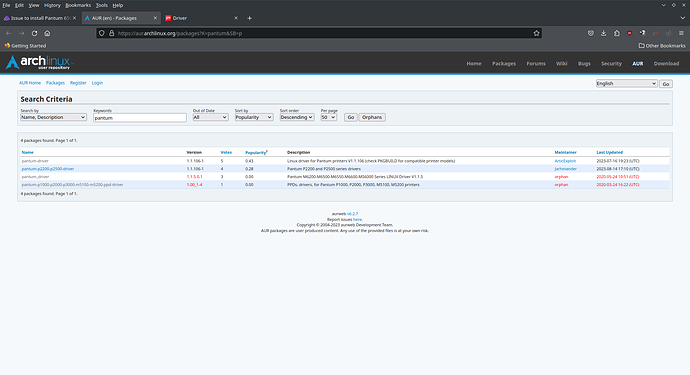Viewport: 690px width, 375px height.
Task: Bookmark this page with the star icon
Action: point(536,33)
